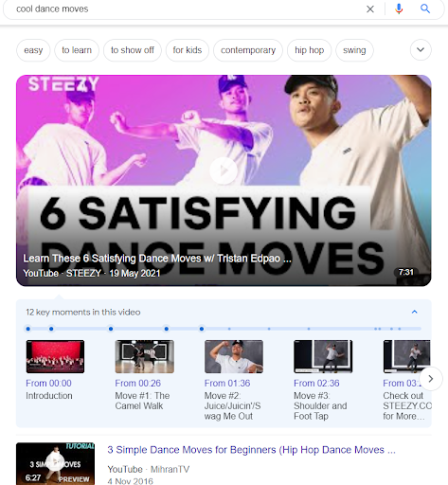Play the STEEZY featured video

pos(224,171)
